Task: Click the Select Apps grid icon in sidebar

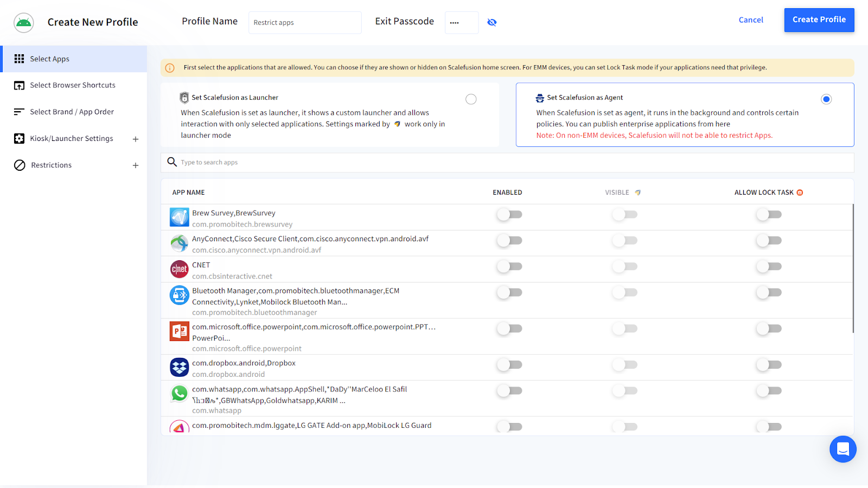Action: click(x=19, y=59)
